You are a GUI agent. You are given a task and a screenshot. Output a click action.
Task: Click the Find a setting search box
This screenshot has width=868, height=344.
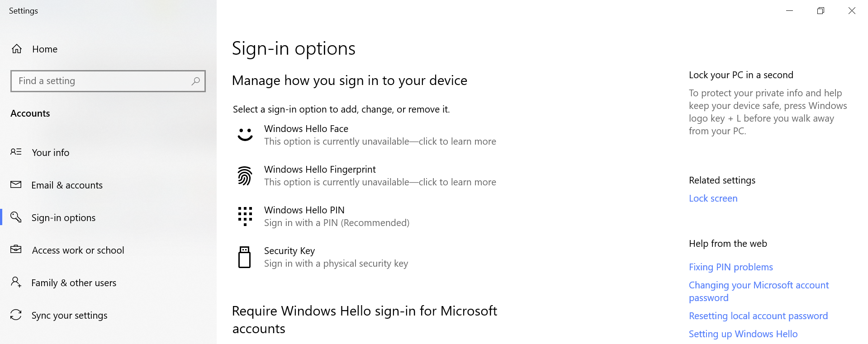[108, 81]
